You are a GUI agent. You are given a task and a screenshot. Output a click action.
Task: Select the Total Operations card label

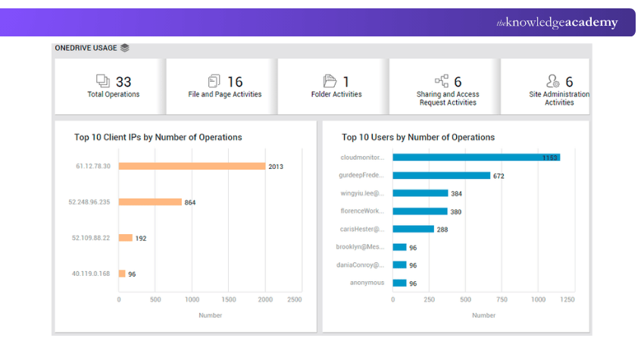click(x=114, y=95)
